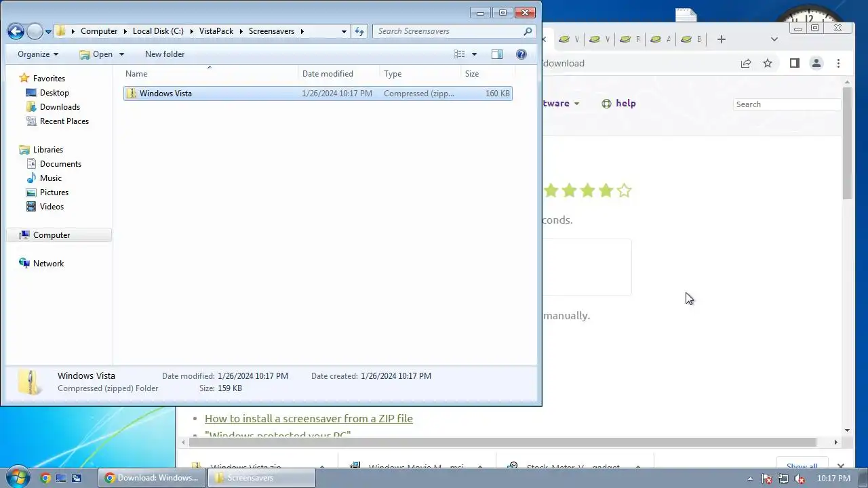The height and width of the screenshot is (488, 868).
Task: Expand the arrow after Computer in the breadcrumb
Action: pos(125,31)
